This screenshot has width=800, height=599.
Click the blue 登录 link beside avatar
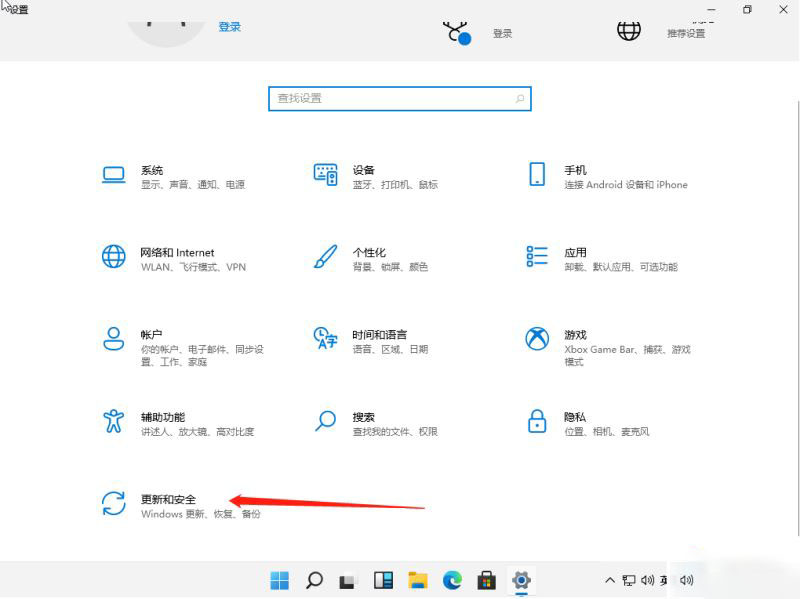tap(229, 27)
